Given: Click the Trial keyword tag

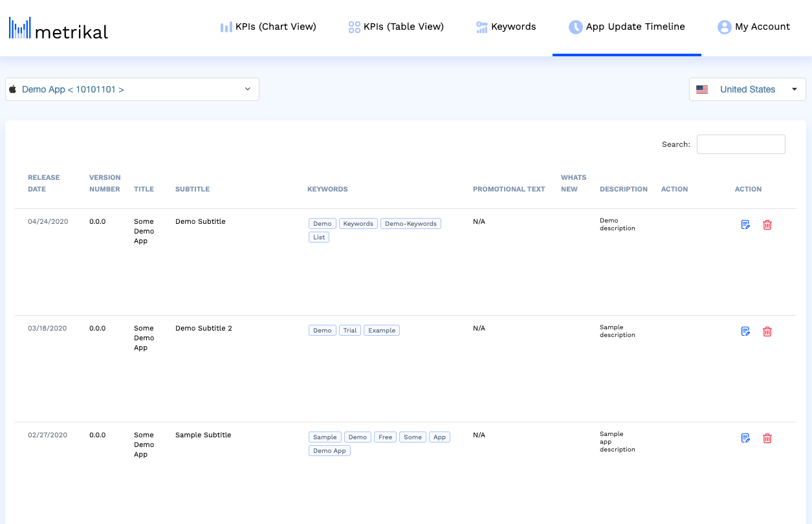Looking at the screenshot, I should pos(350,331).
